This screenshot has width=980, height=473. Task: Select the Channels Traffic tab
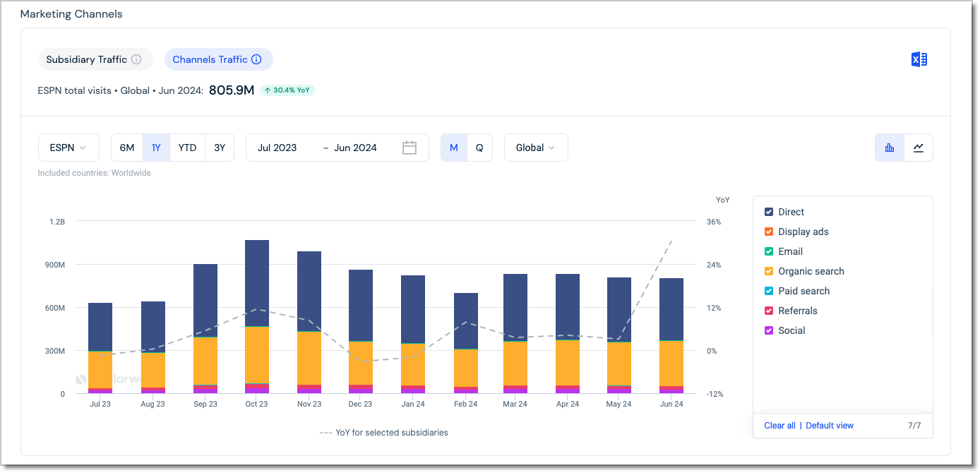pos(219,59)
